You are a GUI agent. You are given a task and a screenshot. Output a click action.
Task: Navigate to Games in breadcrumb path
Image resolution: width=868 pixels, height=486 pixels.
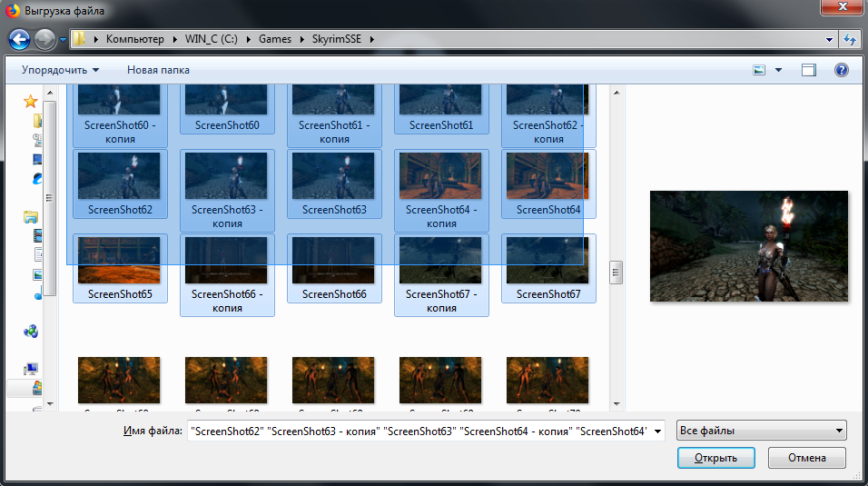pos(275,39)
